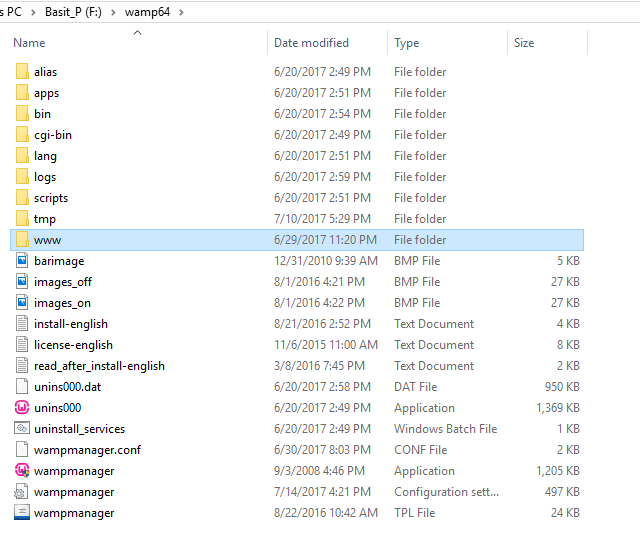Sort by the Name column header
This screenshot has height=547, width=640.
pos(29,43)
